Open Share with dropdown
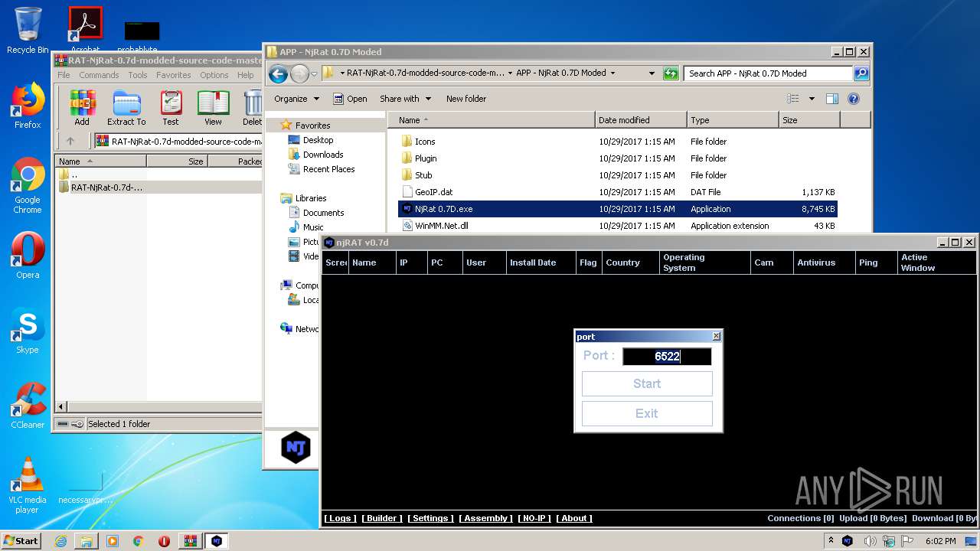Viewport: 980px width, 551px height. click(x=405, y=99)
